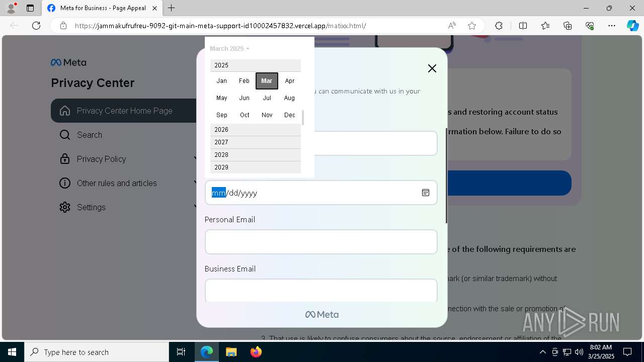This screenshot has height=362, width=644.
Task: Expand the 2029 year row
Action: pos(256,167)
